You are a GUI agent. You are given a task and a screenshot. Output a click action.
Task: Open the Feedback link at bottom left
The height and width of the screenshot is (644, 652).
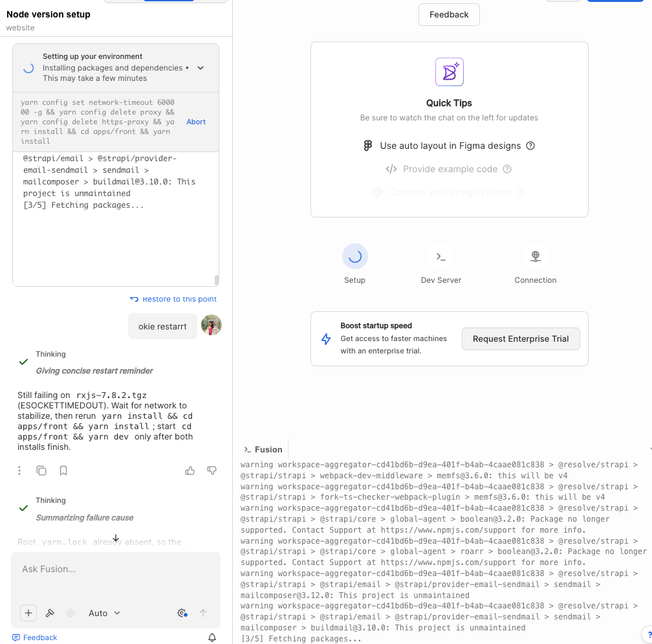pos(35,638)
